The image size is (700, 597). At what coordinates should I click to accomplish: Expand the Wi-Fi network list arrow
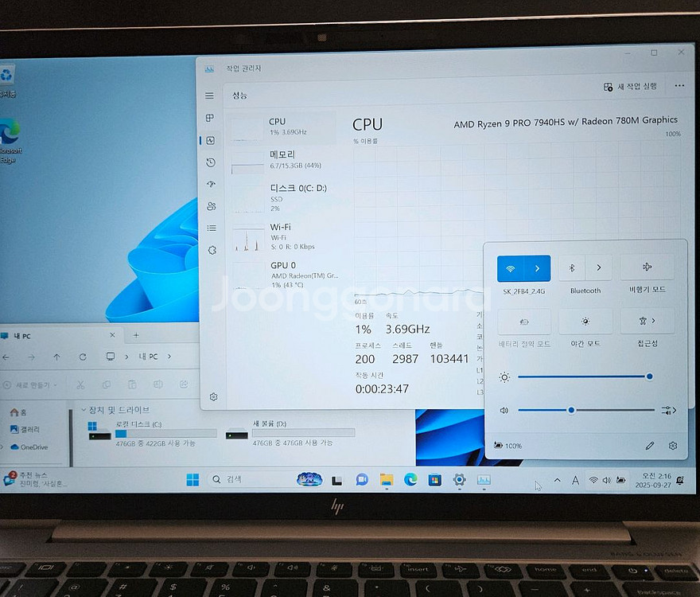tap(537, 268)
